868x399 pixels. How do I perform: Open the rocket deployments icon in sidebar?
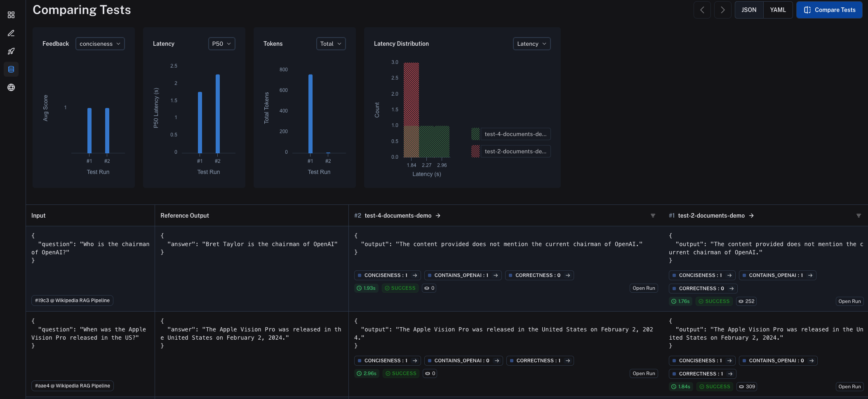pos(11,51)
